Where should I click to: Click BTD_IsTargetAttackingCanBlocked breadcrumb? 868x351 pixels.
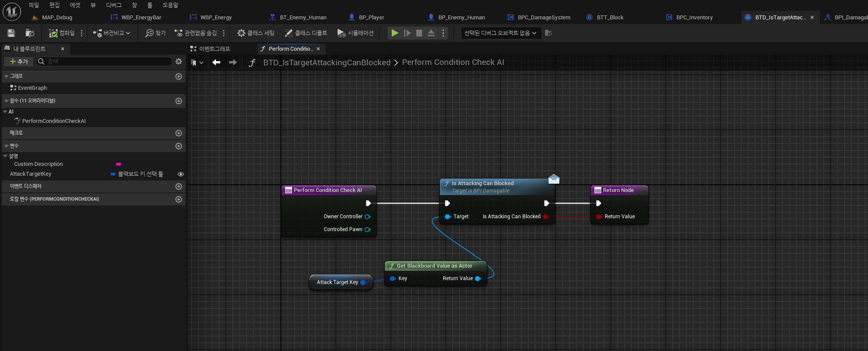327,63
